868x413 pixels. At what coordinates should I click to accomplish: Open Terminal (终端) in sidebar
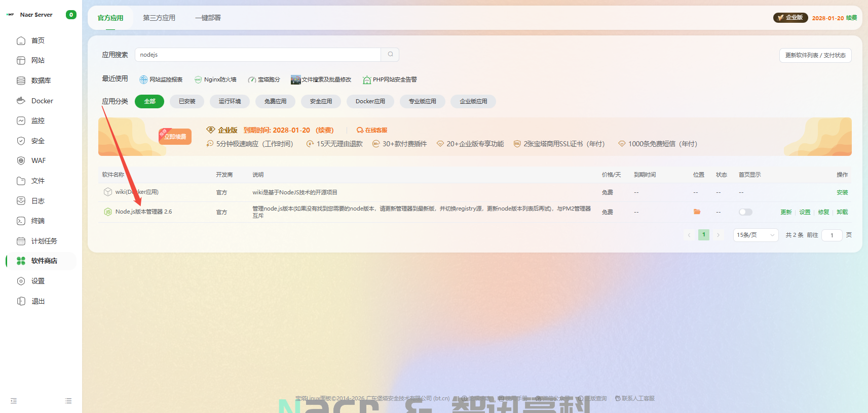37,221
